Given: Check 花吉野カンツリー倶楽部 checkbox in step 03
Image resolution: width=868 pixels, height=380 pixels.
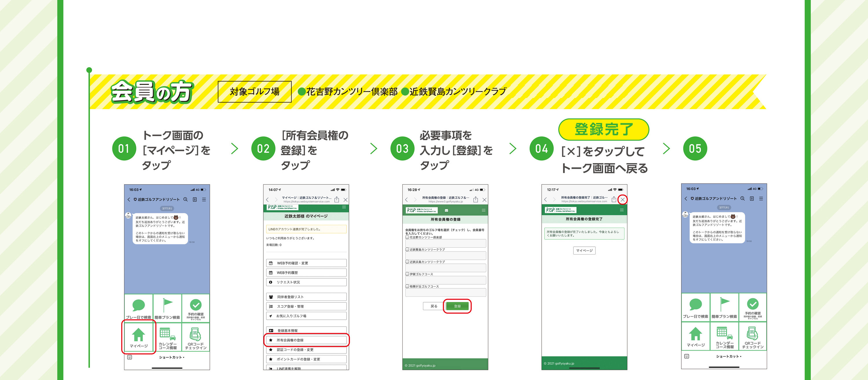Looking at the screenshot, I should click(x=407, y=237).
